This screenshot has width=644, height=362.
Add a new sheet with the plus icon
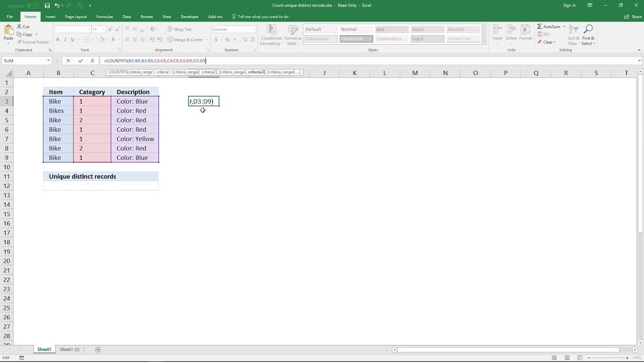click(98, 349)
